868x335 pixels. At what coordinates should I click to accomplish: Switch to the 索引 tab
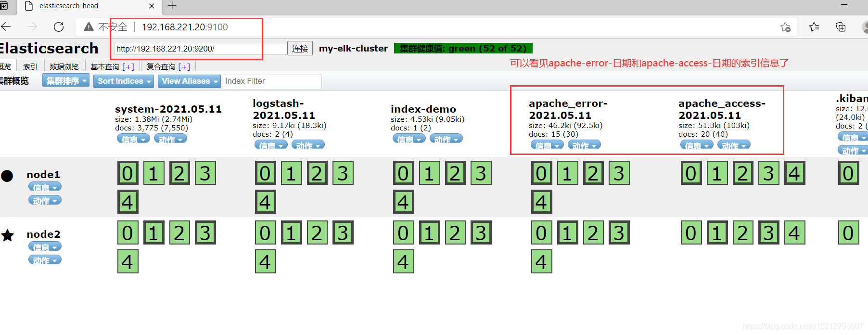(30, 66)
